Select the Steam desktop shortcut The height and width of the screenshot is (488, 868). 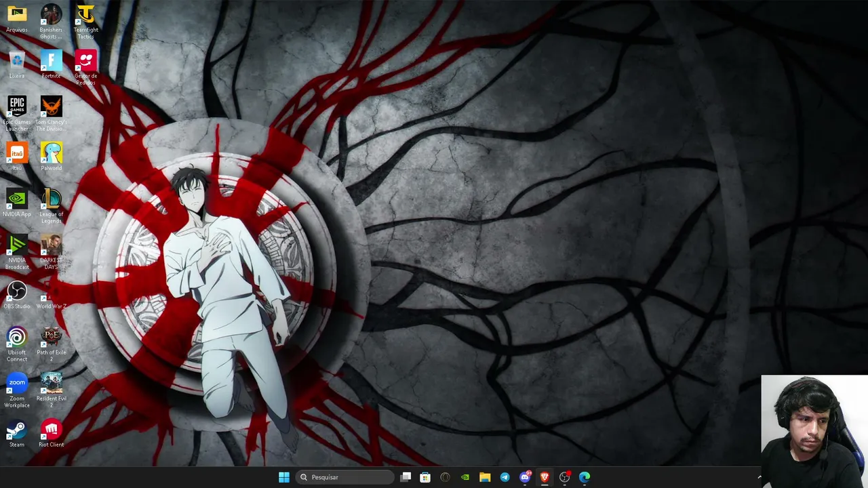[17, 434]
